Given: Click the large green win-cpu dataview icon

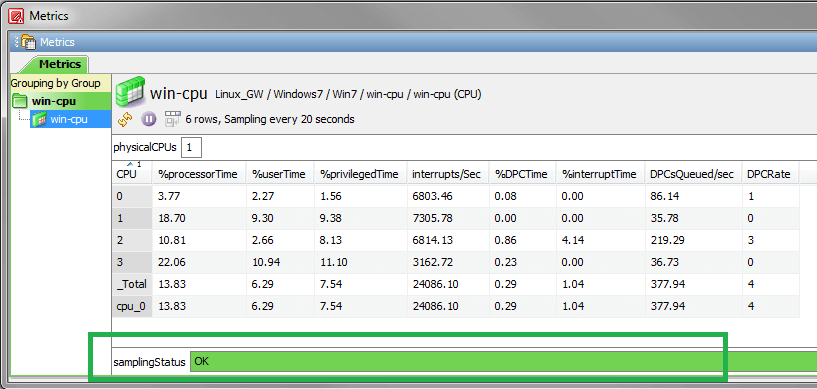Looking at the screenshot, I should 130,92.
